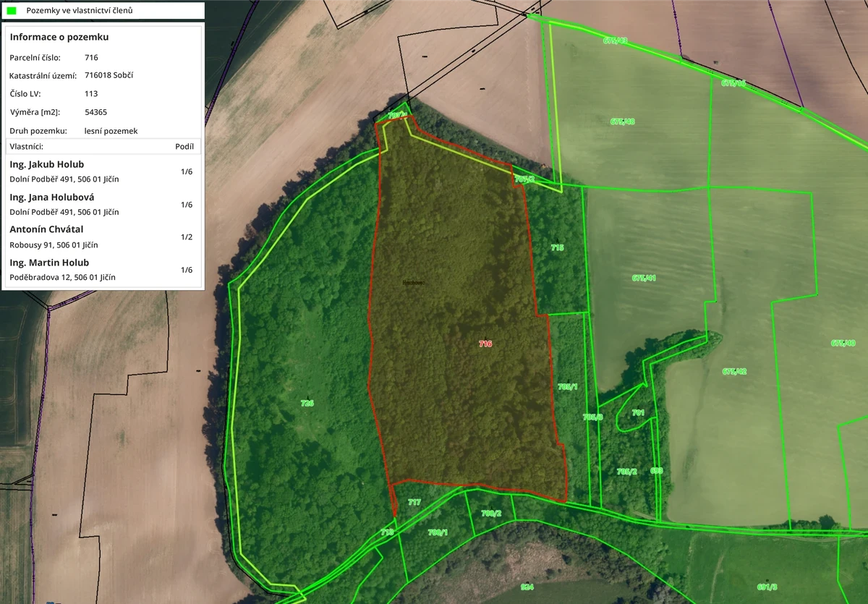Click parcel label 675/43 on the map
Image resolution: width=868 pixels, height=604 pixels.
click(x=616, y=41)
